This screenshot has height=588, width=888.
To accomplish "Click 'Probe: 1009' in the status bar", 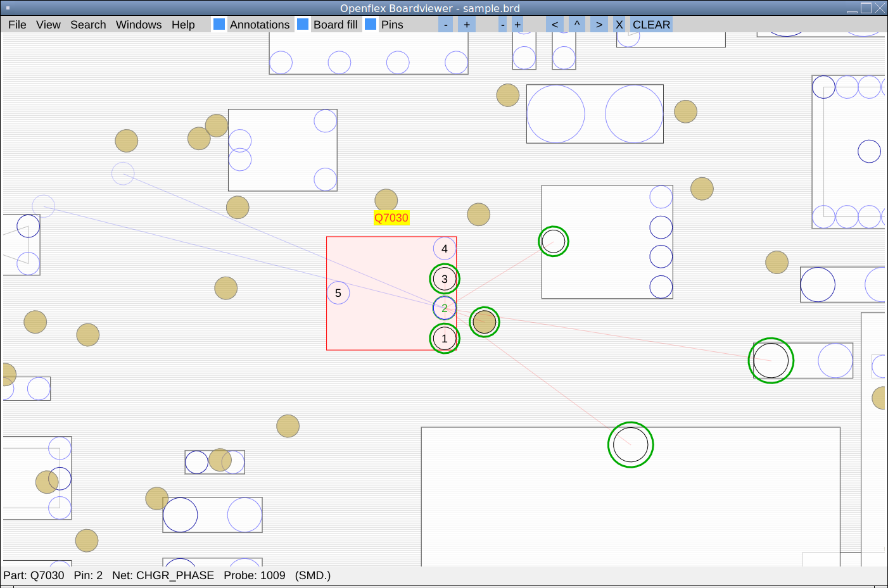I will click(255, 575).
